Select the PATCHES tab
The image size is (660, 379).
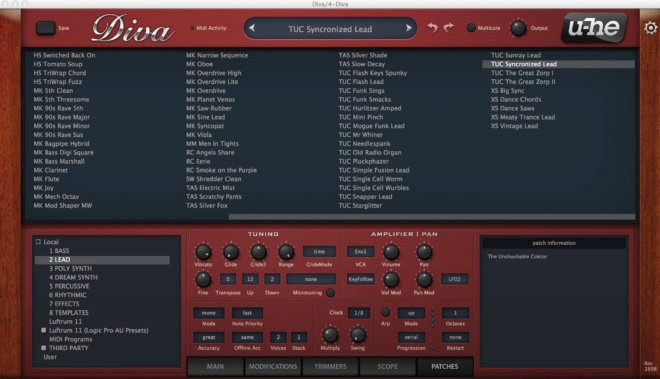[445, 366]
